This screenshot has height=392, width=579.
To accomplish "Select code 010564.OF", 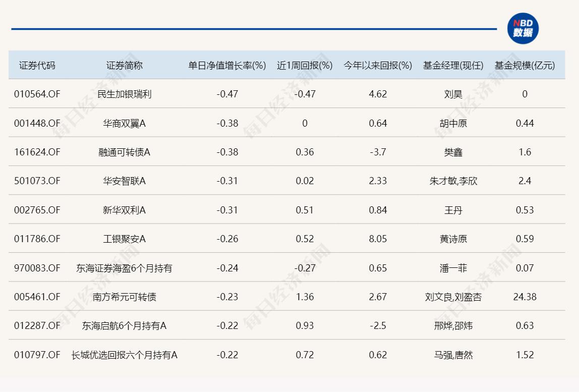I will [x=37, y=94].
